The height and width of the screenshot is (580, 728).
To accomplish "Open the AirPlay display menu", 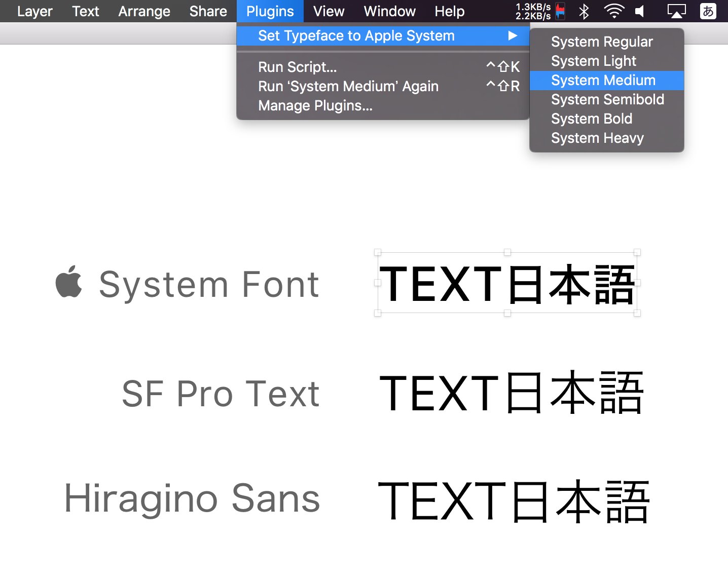I will 676,11.
